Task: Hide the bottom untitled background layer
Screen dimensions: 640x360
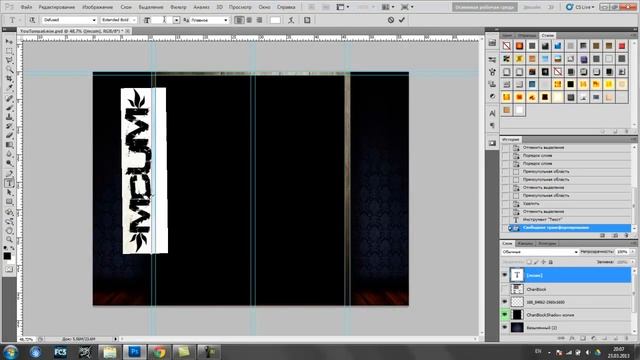Action: (x=505, y=327)
